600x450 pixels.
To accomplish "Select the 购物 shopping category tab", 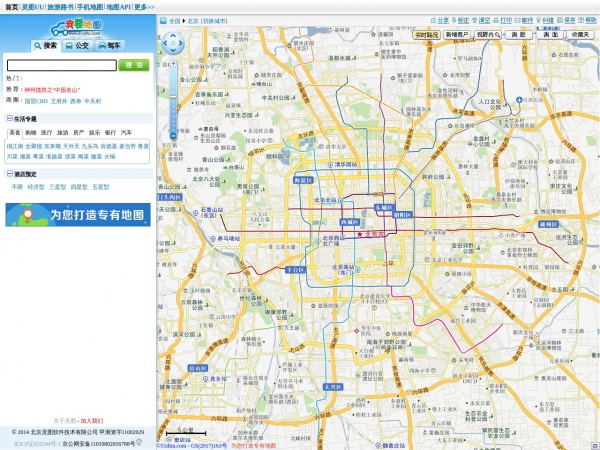I will (x=31, y=133).
